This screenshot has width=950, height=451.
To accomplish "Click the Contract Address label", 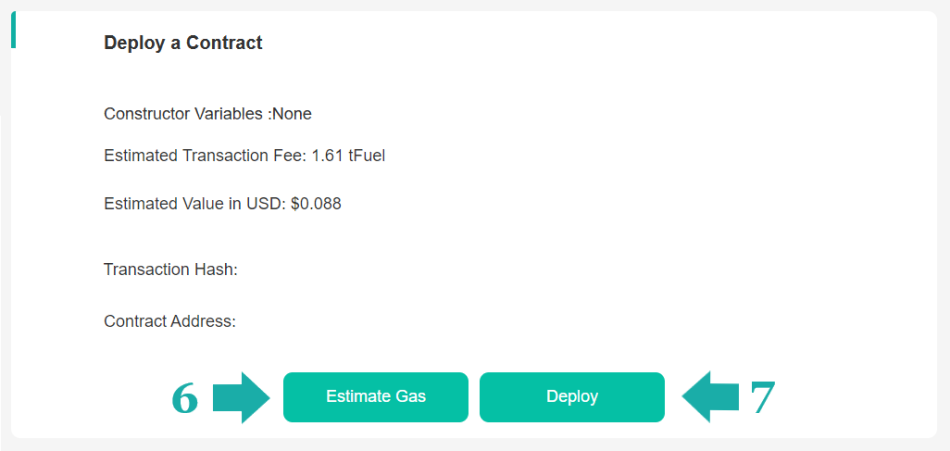I will click(169, 321).
